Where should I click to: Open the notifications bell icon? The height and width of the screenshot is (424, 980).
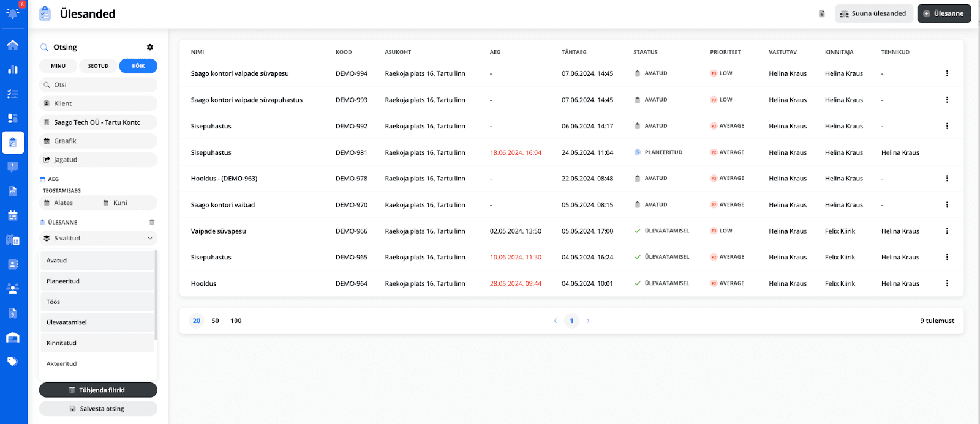coord(12,13)
